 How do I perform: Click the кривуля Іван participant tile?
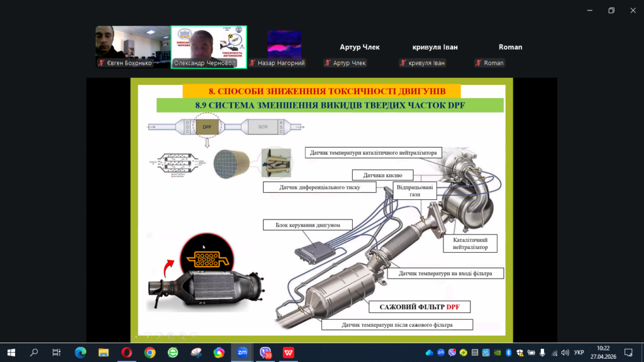435,47
